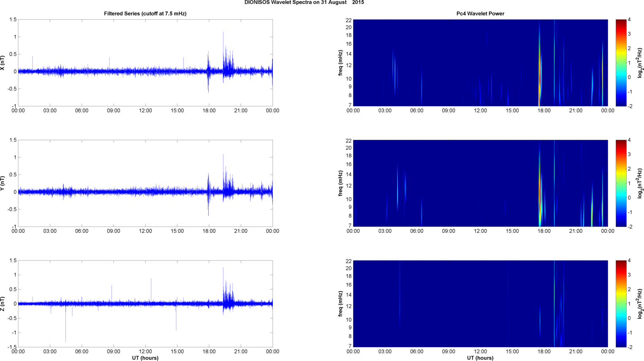Click 'freq (mHz)' label of top spectrogram

tap(340, 63)
